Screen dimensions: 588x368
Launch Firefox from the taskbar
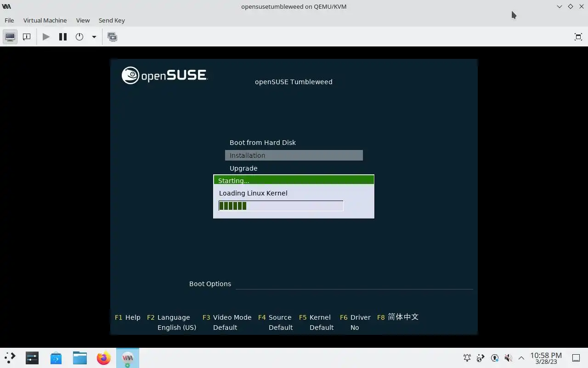click(104, 358)
